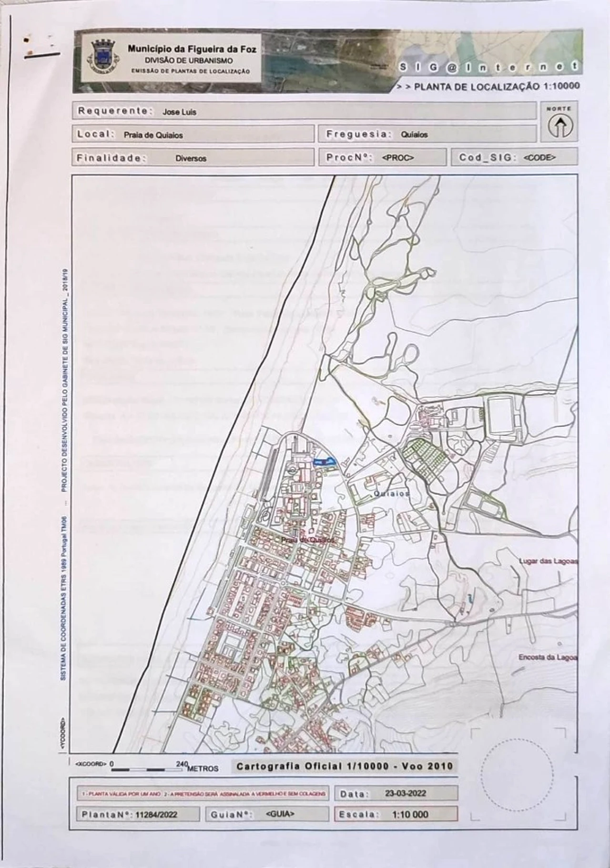Screen dimensions: 610x868
Task: Click the Freguesia field showing Quiaios
Action: tap(427, 134)
